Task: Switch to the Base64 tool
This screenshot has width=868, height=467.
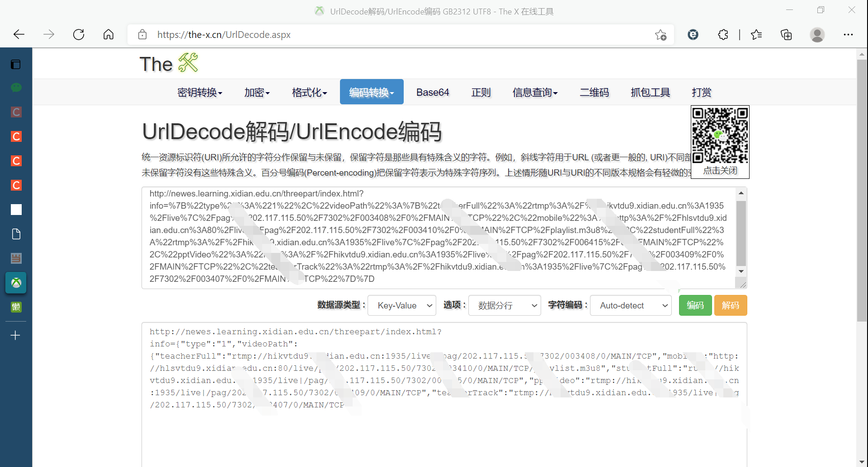Action: tap(432, 92)
